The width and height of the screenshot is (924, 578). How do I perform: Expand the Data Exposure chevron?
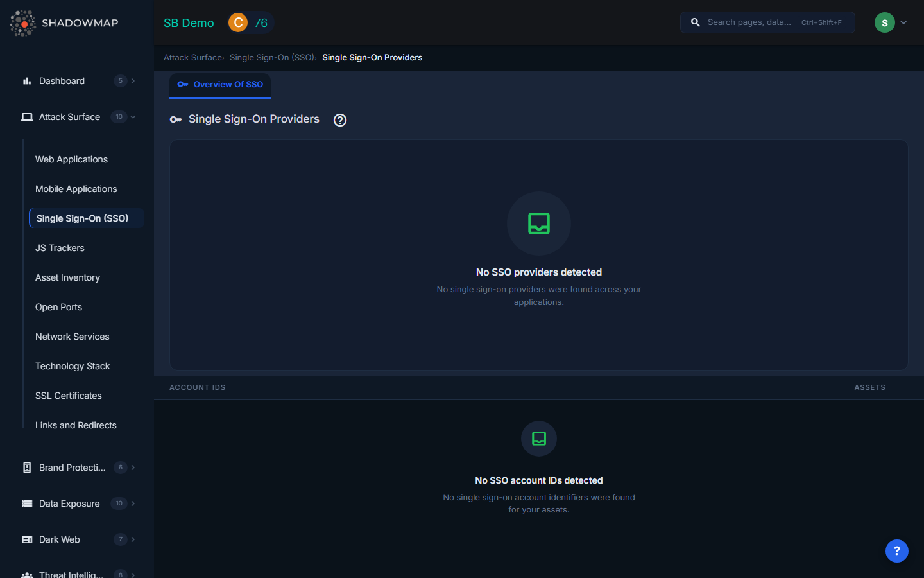(x=133, y=504)
